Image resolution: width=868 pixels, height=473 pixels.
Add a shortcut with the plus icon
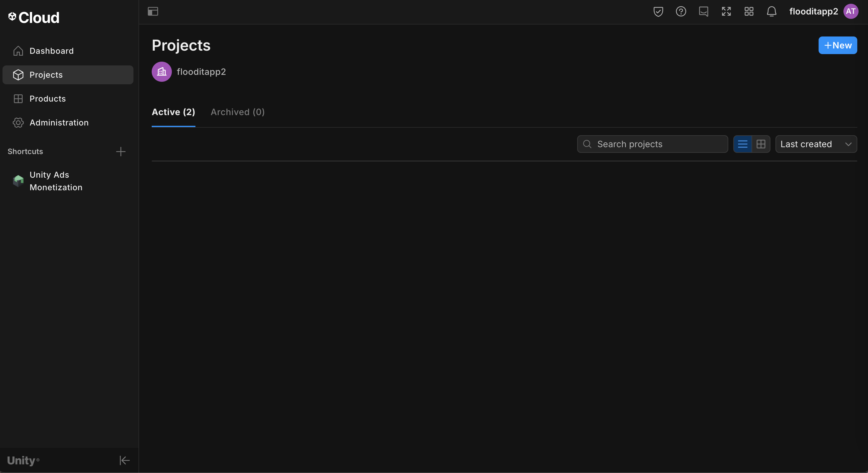(121, 152)
